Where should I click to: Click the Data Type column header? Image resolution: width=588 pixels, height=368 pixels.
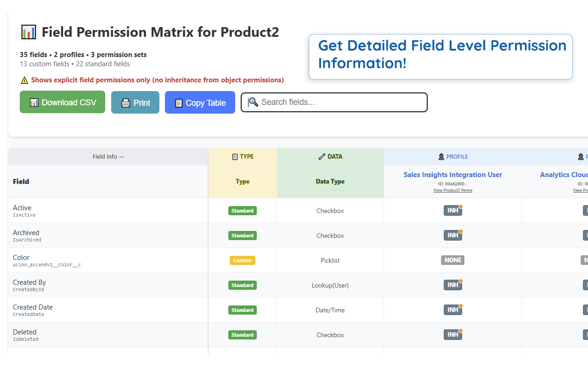330,182
